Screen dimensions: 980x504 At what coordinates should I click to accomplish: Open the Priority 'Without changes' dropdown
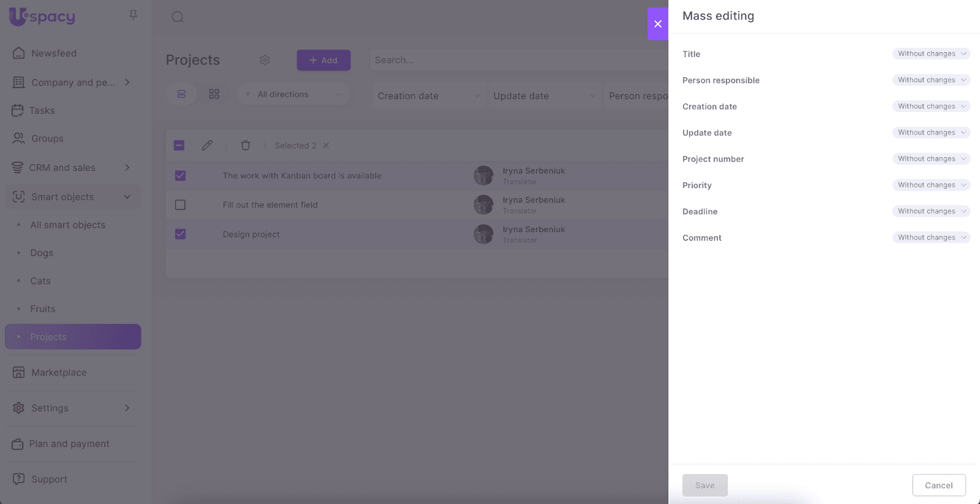point(931,185)
